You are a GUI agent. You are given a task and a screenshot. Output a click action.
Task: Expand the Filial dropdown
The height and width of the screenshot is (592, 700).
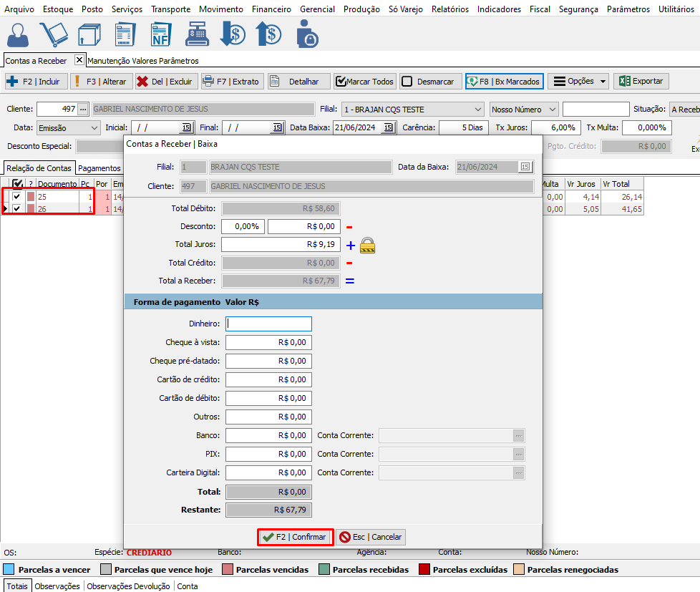pos(478,110)
